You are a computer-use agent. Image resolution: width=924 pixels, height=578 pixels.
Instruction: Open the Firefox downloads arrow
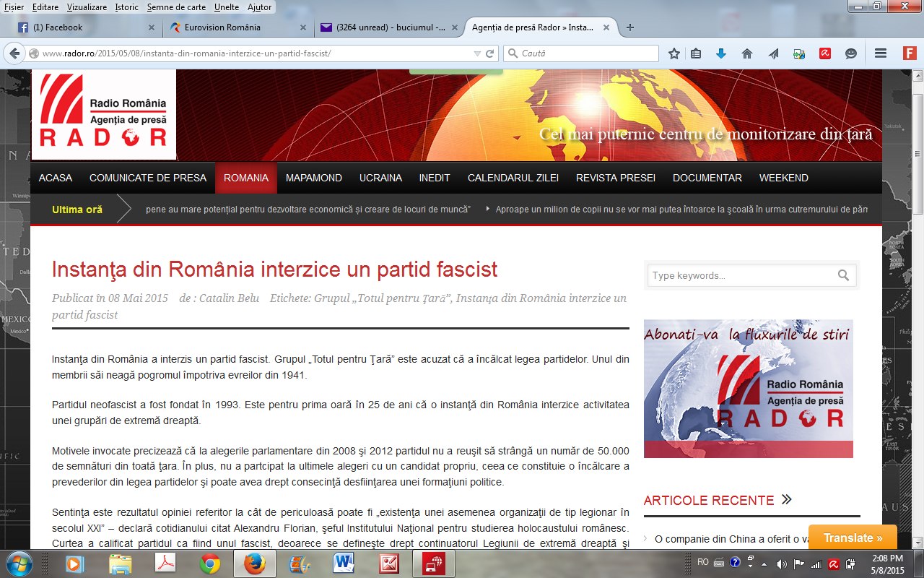720,53
